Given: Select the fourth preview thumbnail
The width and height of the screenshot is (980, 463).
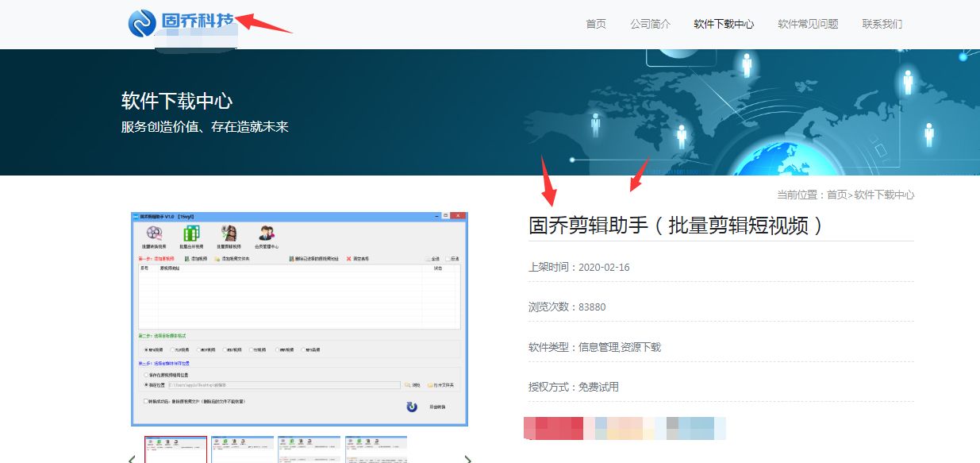Looking at the screenshot, I should [376, 449].
